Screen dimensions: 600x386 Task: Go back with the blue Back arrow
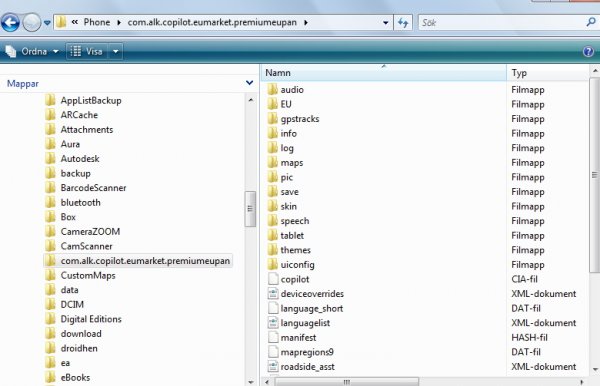point(10,22)
